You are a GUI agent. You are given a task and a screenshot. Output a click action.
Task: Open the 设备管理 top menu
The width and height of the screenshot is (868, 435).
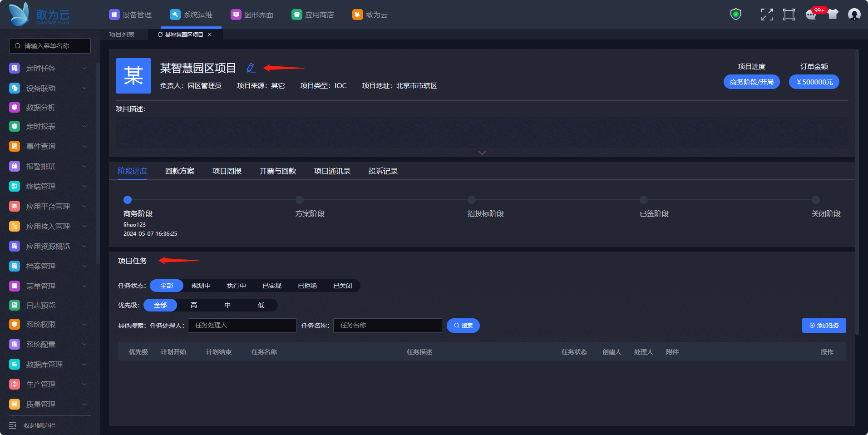click(130, 15)
